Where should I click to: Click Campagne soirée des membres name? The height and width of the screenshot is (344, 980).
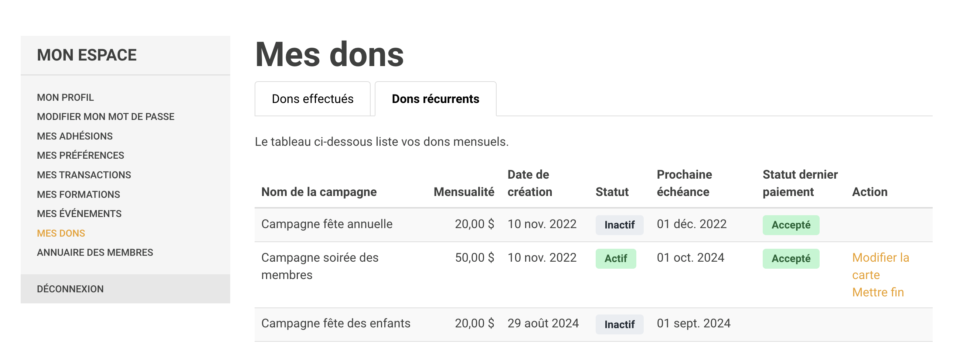click(320, 266)
